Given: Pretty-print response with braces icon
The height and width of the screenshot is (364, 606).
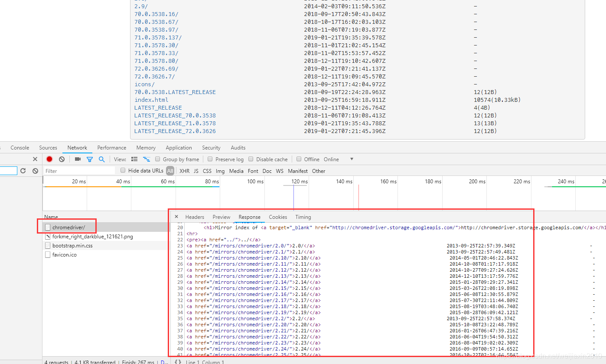Looking at the screenshot, I should point(178,362).
